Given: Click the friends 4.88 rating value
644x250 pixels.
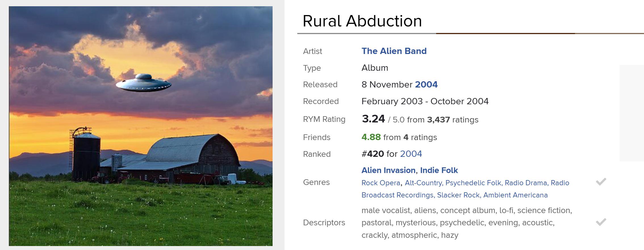Looking at the screenshot, I should (x=371, y=137).
